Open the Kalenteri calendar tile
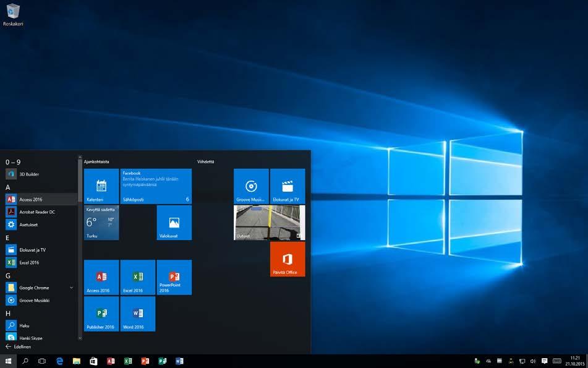Viewport: 588px width, 368px height. click(x=101, y=186)
